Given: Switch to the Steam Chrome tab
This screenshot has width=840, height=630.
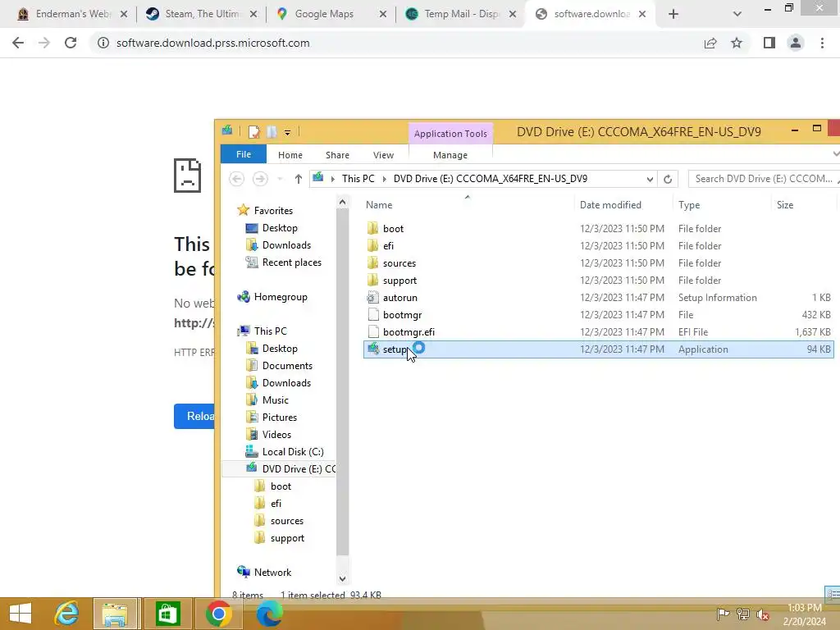Looking at the screenshot, I should (202, 14).
